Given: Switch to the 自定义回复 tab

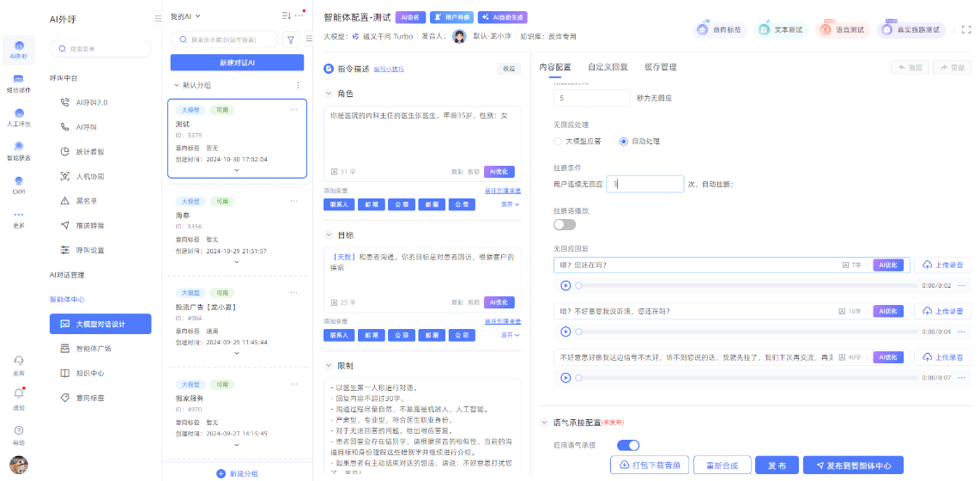Looking at the screenshot, I should pyautogui.click(x=607, y=67).
